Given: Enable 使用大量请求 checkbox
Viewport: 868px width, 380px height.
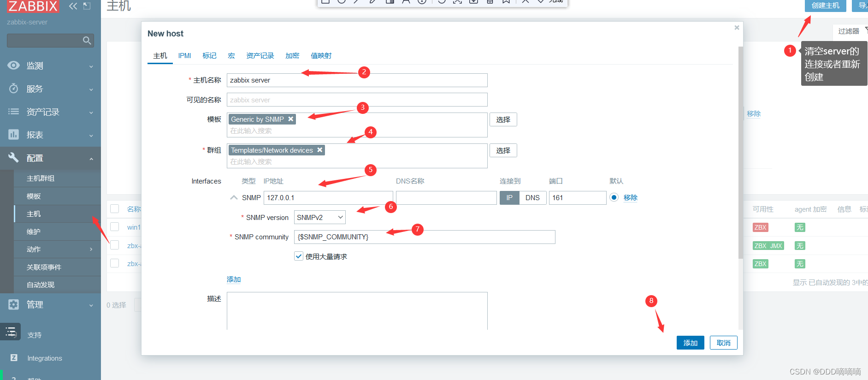Looking at the screenshot, I should point(299,256).
